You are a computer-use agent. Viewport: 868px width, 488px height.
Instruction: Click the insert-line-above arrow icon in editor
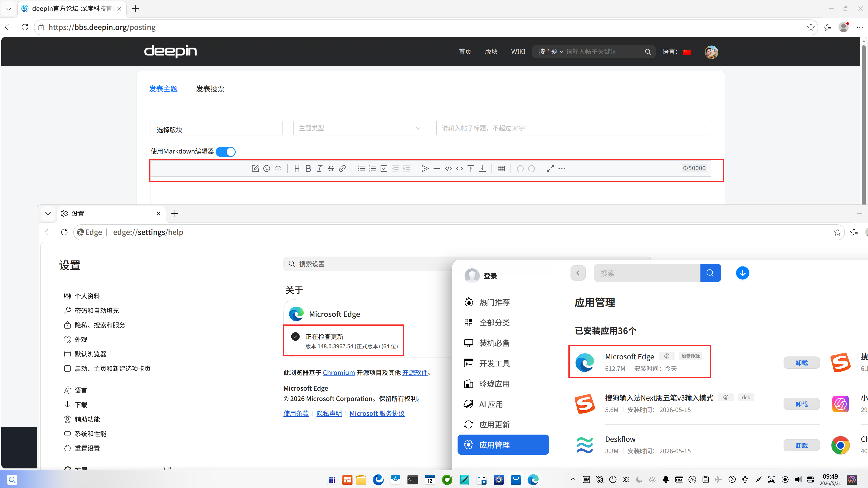click(471, 168)
